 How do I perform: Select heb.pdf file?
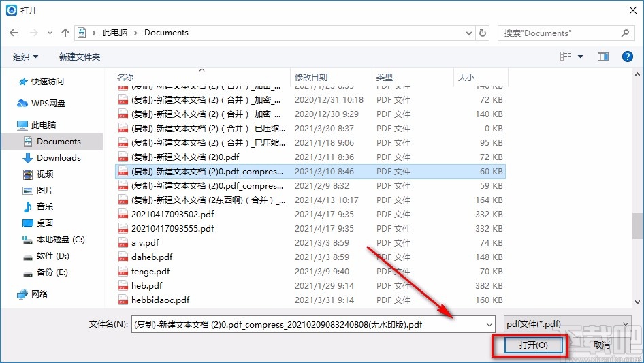[x=310, y=286]
